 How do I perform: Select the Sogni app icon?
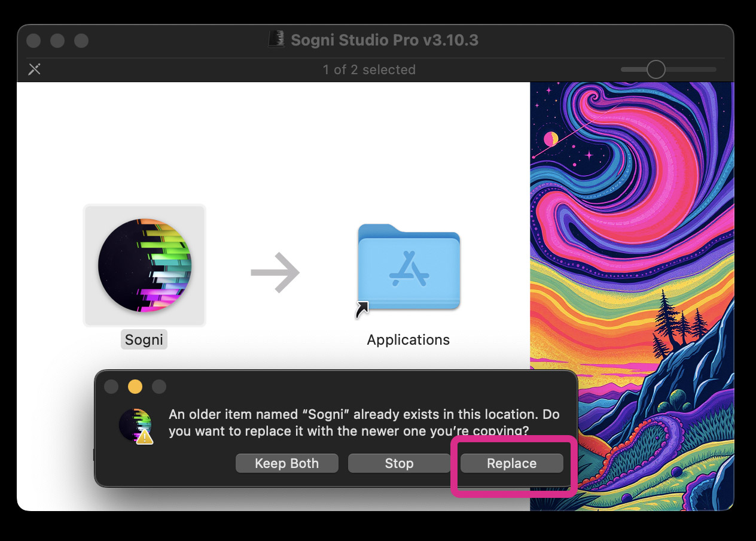click(144, 265)
